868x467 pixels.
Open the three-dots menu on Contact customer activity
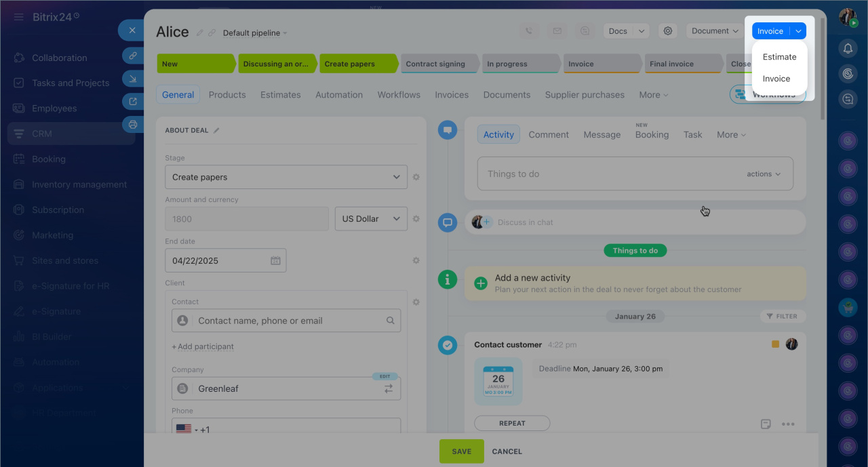click(787, 424)
